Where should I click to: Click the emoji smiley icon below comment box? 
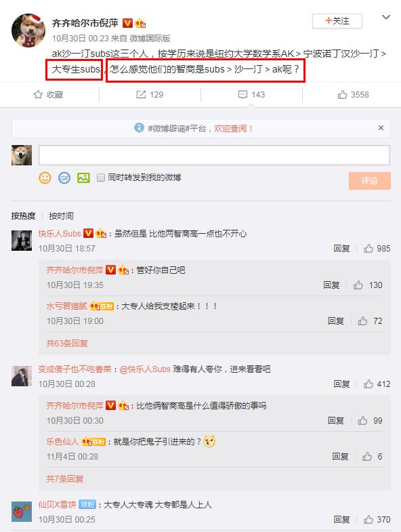point(45,178)
